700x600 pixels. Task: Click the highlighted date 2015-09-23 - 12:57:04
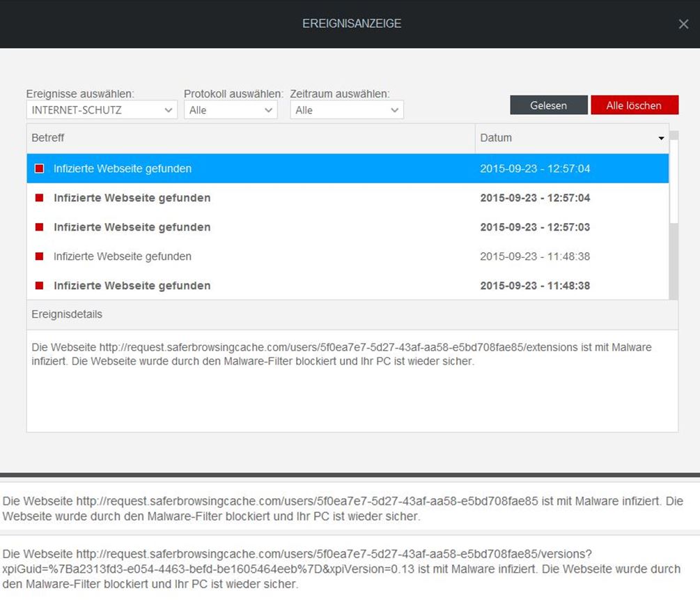coord(535,169)
